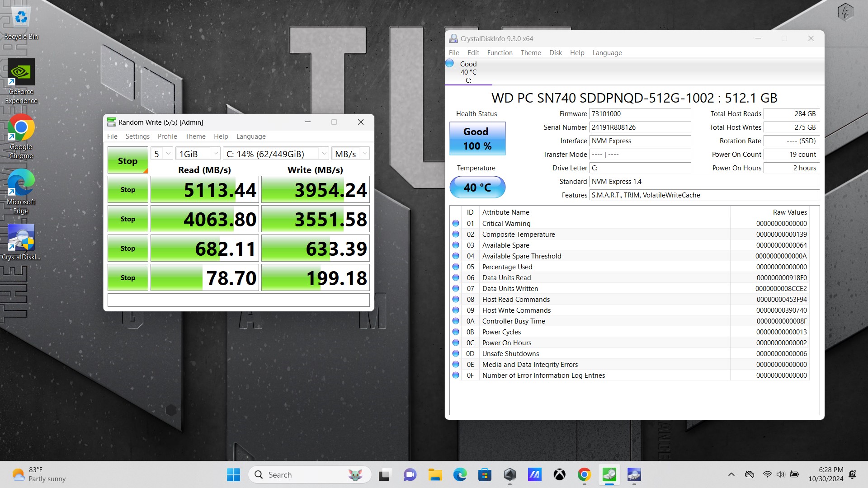The height and width of the screenshot is (488, 868).
Task: Open drive dropdown showing C: 14%
Action: (x=276, y=154)
